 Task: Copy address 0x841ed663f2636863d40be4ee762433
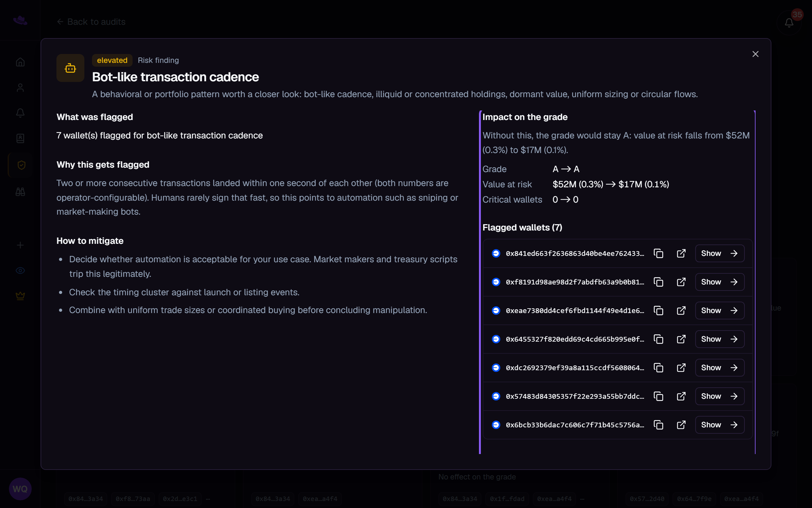pyautogui.click(x=658, y=253)
